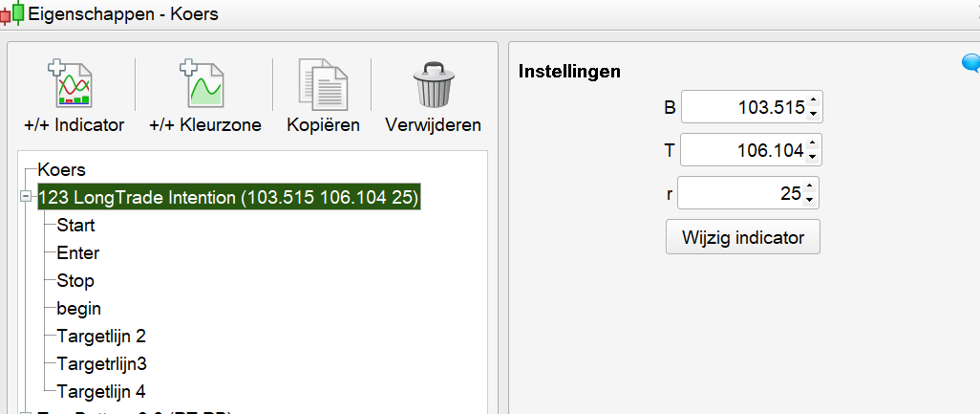Click the blue chat bubble icon

point(970,64)
